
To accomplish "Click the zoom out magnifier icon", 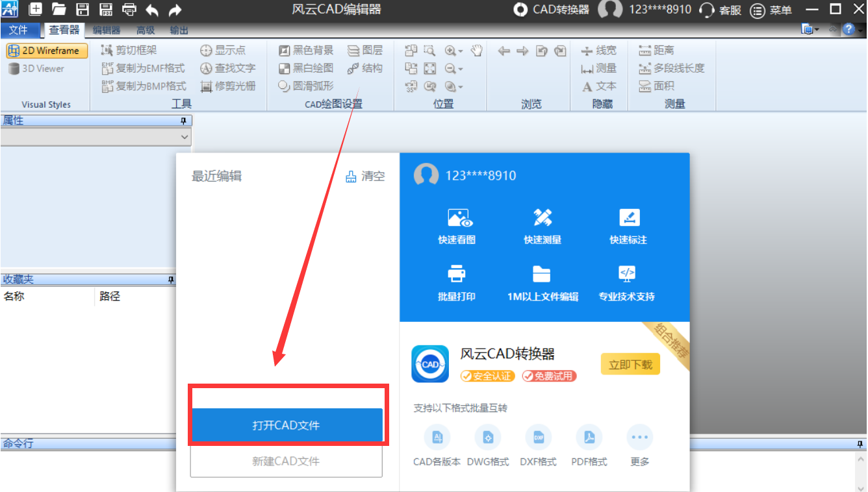I will (450, 68).
